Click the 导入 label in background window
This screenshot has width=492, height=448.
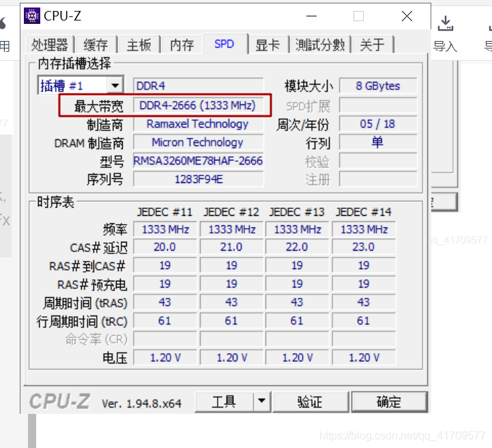[445, 46]
